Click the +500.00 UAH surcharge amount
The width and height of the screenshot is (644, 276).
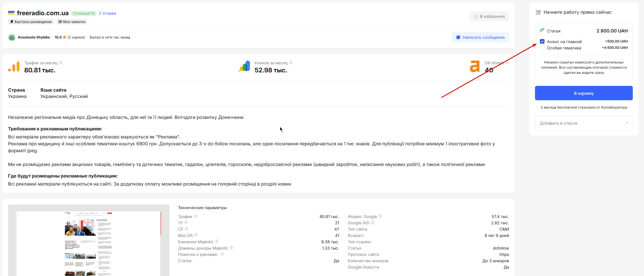point(616,41)
